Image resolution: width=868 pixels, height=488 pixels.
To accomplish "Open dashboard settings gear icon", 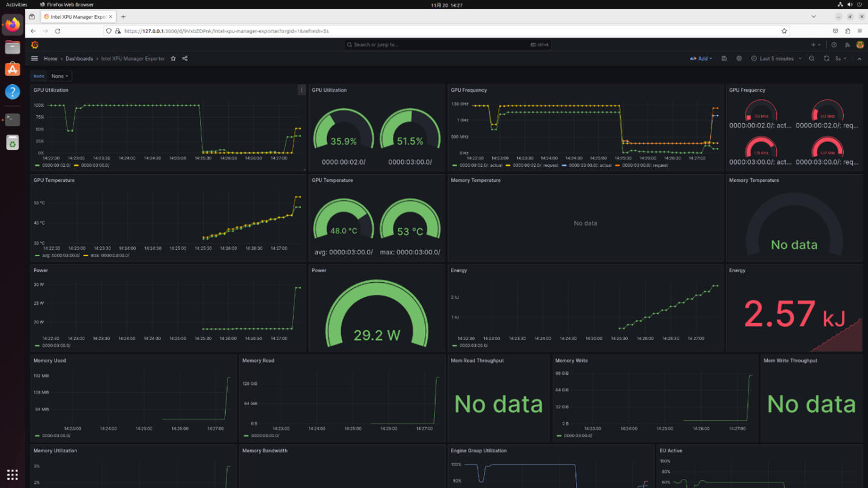I will tap(739, 59).
